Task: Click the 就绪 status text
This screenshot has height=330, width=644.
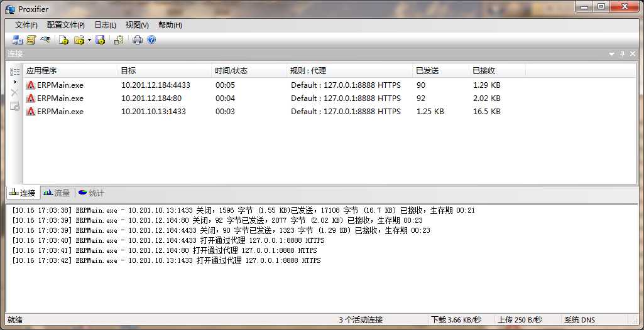Action: coord(14,320)
